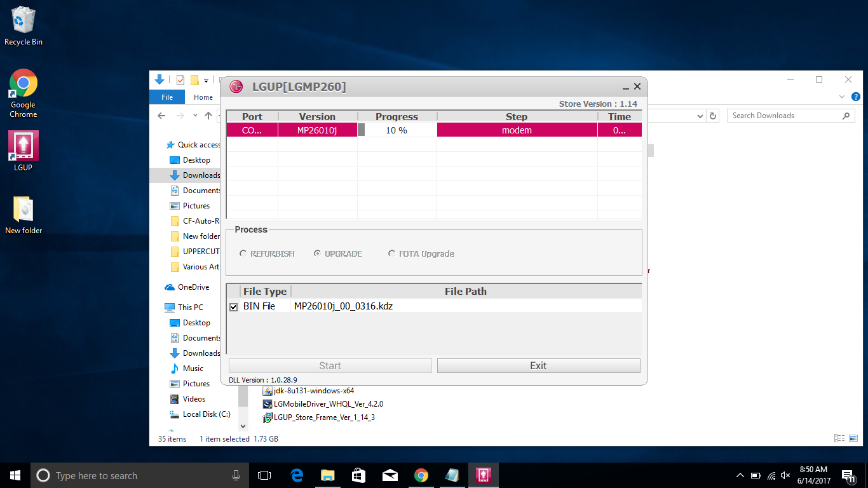Open the Quick Access Toolbar customize dropdown

click(x=207, y=81)
